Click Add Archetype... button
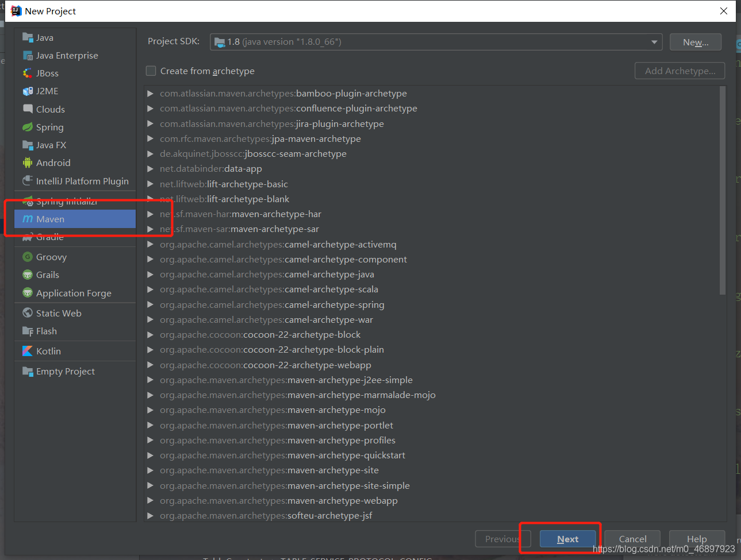 click(x=680, y=71)
